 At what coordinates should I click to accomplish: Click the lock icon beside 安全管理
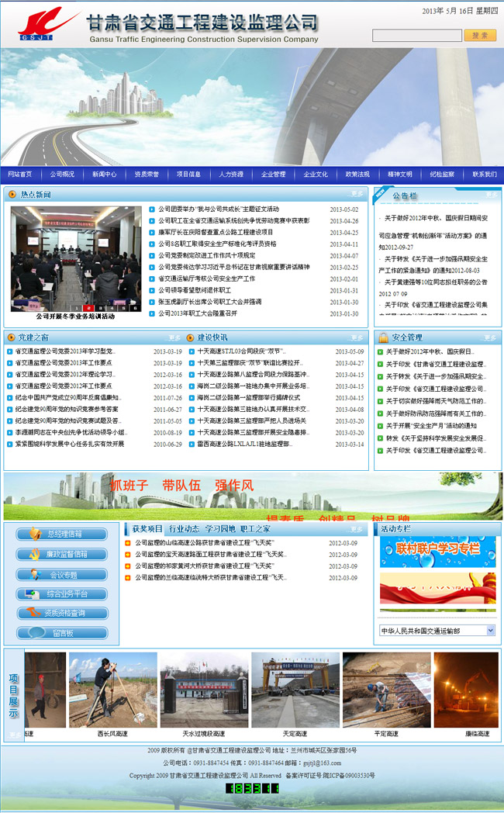click(382, 337)
